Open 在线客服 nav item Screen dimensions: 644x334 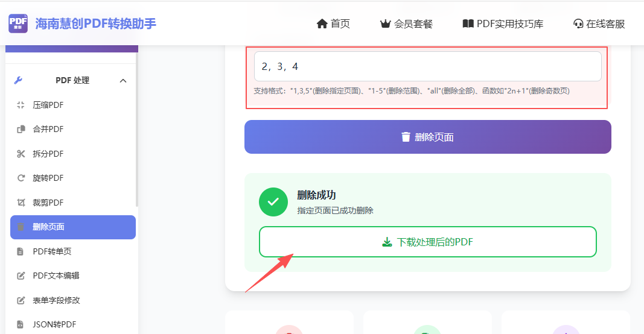point(605,24)
